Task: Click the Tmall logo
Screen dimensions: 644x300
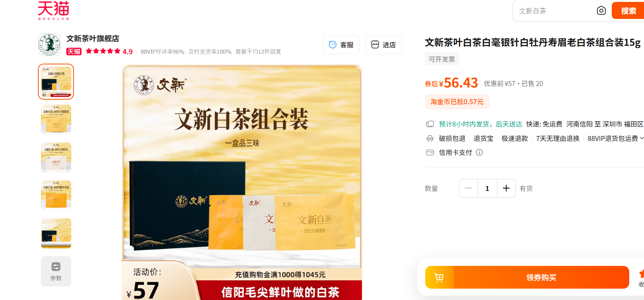Action: pyautogui.click(x=53, y=10)
